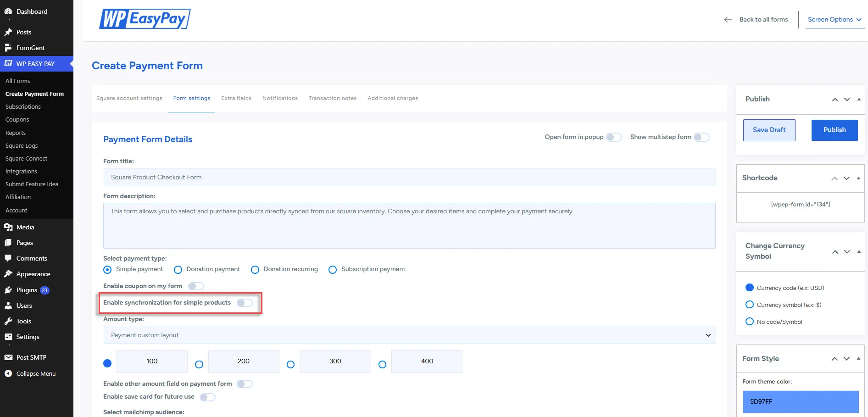This screenshot has height=417, width=868.
Task: Select No code/Symbol currency option
Action: click(750, 322)
